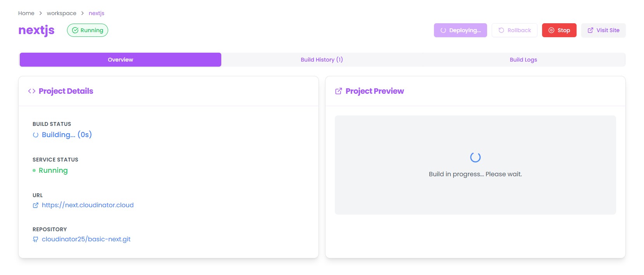Image resolution: width=644 pixels, height=275 pixels.
Task: Stop the running service
Action: point(559,30)
